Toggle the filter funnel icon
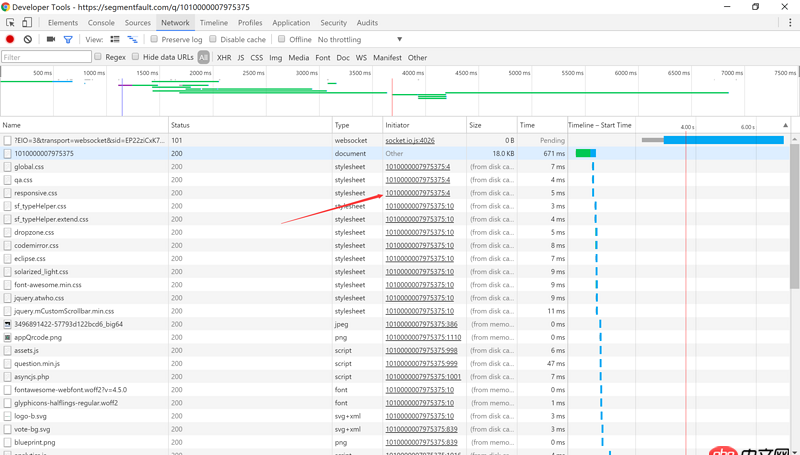Image resolution: width=800 pixels, height=455 pixels. [x=68, y=40]
